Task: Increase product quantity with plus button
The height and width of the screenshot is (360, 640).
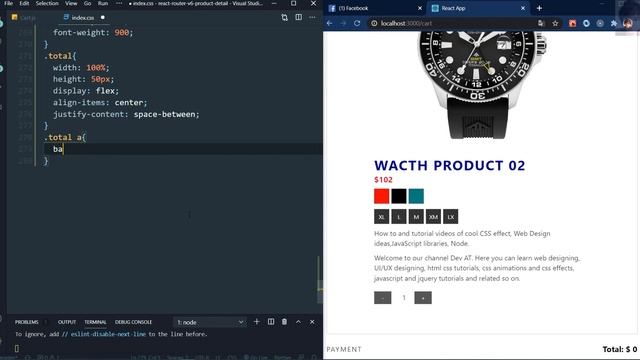Action: coord(423,298)
